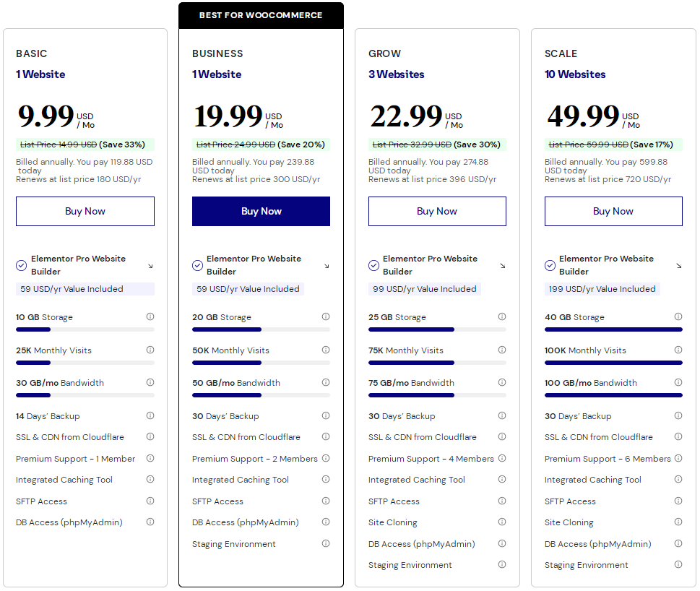Click checkmark icon beside Scale Elementor Pro Builder
This screenshot has width=700, height=591.
tap(550, 265)
